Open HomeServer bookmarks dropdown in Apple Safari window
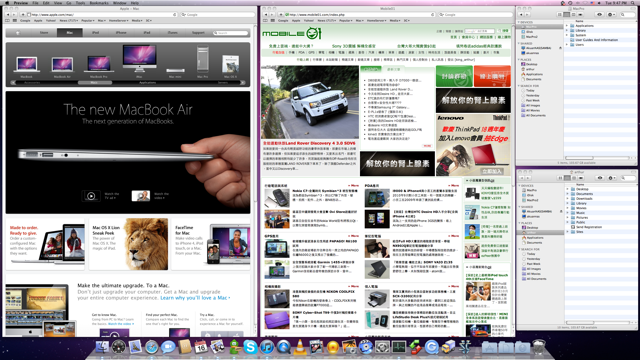Viewport: 640px width, 360px height. [118, 20]
